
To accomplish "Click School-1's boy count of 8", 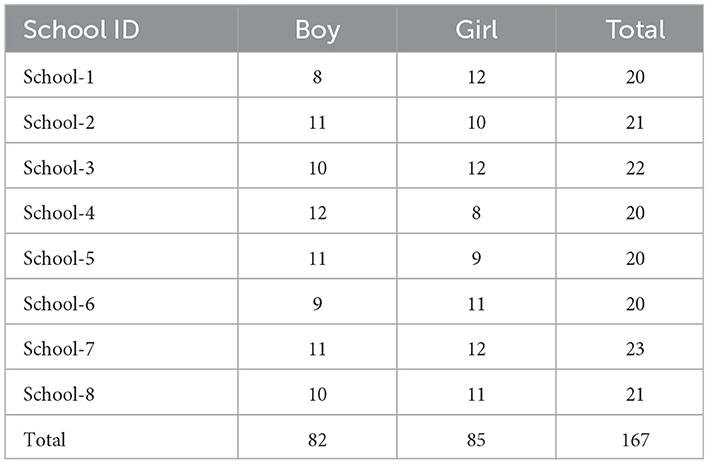I will click(x=317, y=75).
